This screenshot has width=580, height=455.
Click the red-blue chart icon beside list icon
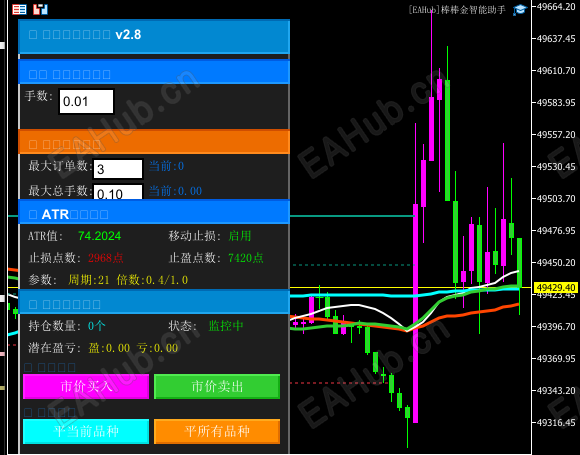pos(40,10)
